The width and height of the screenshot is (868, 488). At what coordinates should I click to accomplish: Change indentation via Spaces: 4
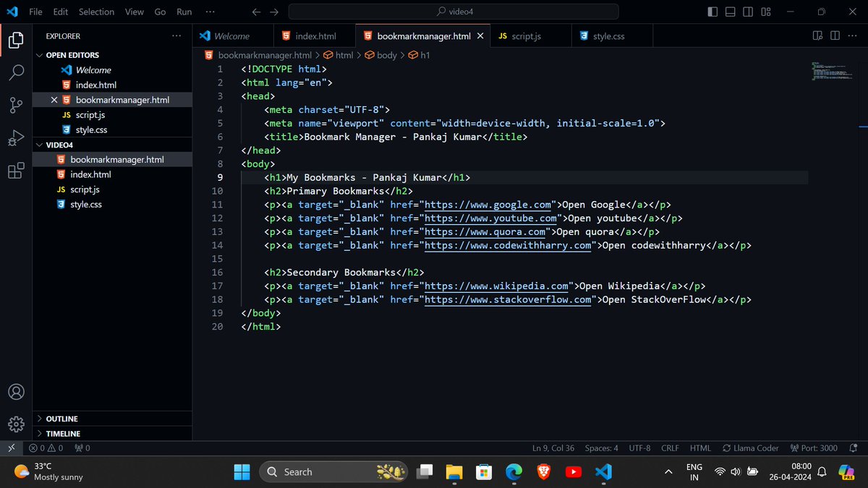[602, 448]
